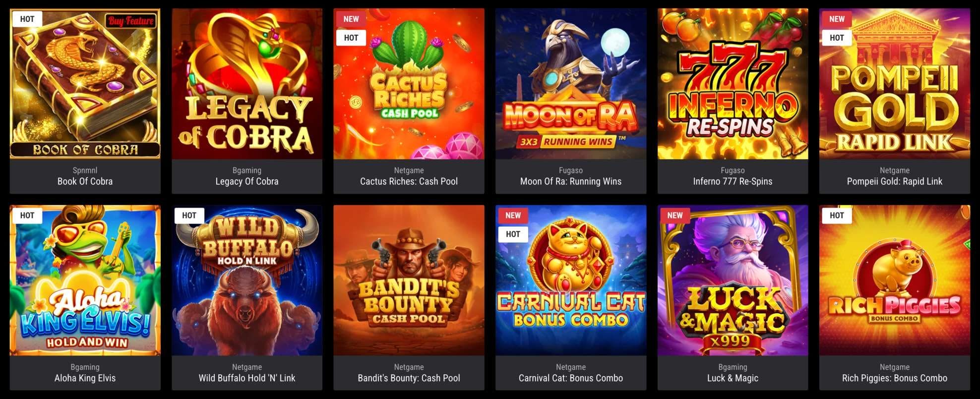Click the Inferno 777 Re-Spins title text
The height and width of the screenshot is (399, 980).
(733, 181)
